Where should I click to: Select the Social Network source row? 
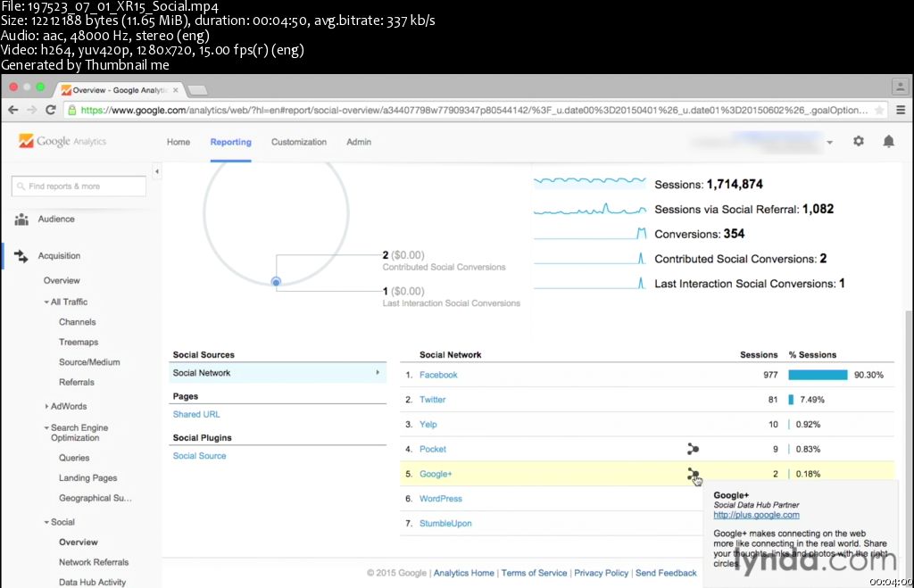click(278, 373)
